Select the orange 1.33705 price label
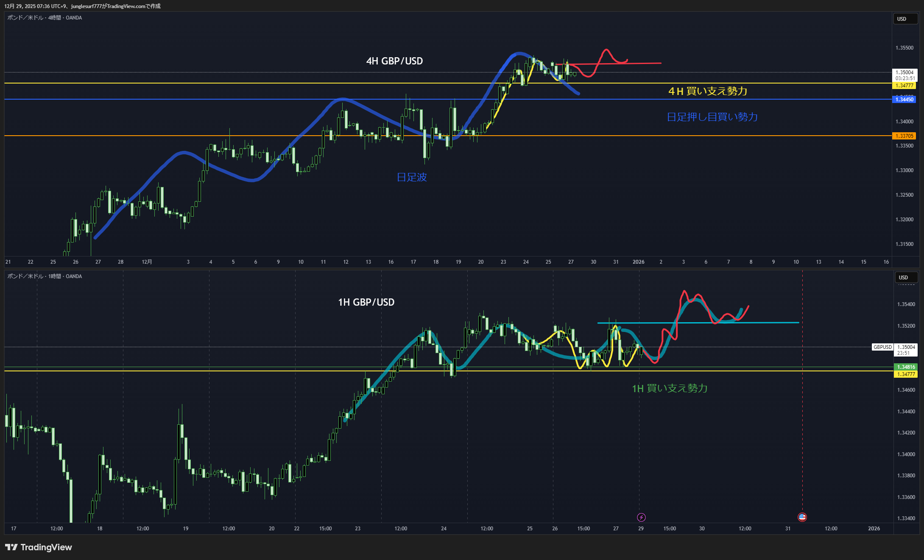The image size is (924, 560). [904, 136]
